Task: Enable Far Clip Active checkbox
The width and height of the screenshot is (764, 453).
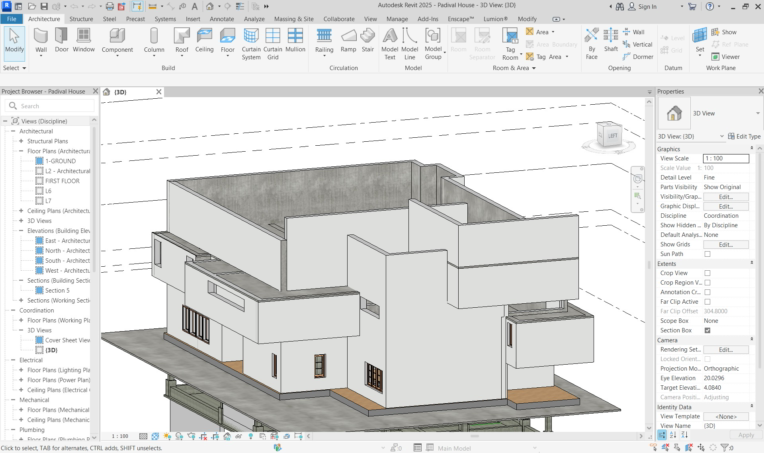Action: click(x=707, y=302)
